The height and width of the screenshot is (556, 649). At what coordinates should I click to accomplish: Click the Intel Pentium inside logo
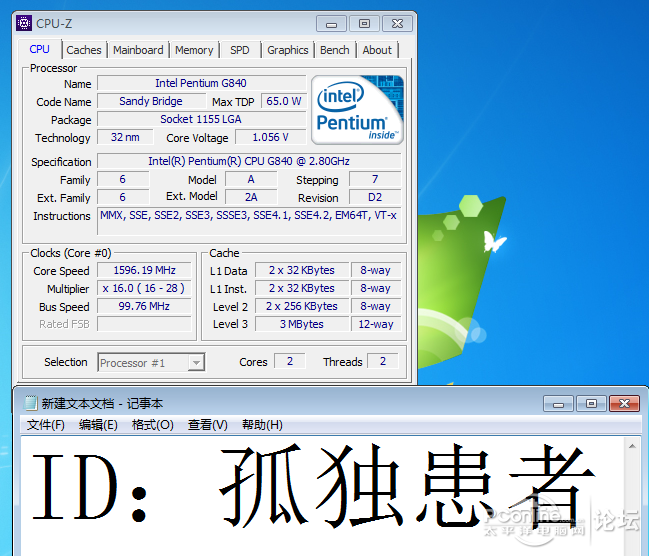(357, 110)
